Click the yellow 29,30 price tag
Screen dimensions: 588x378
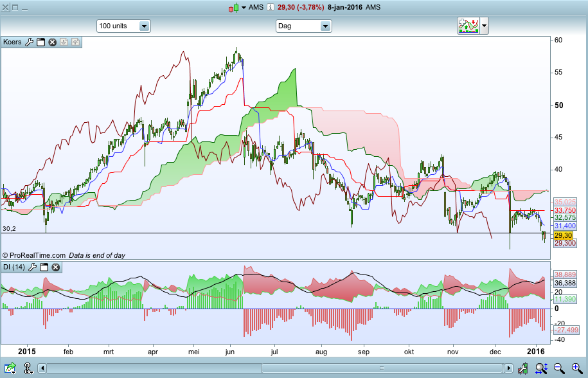point(563,235)
